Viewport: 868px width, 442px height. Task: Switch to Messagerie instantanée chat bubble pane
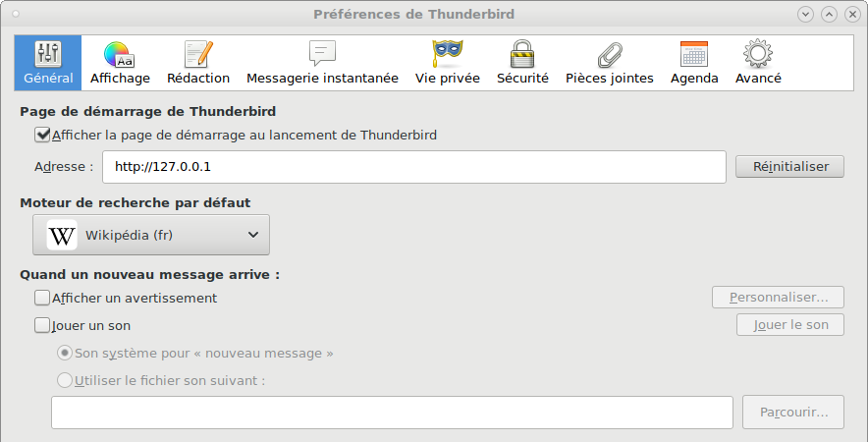[x=322, y=63]
